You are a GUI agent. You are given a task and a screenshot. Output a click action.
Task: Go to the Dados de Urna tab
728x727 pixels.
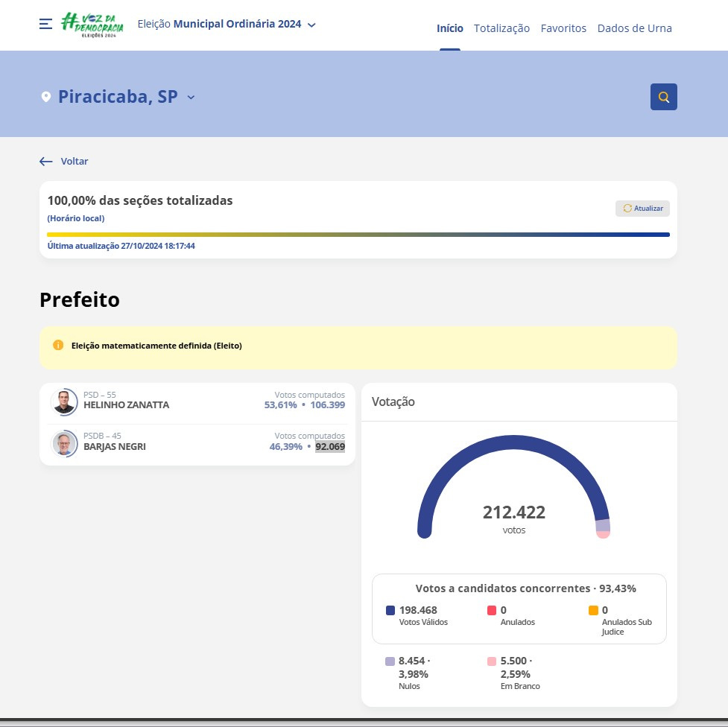634,28
